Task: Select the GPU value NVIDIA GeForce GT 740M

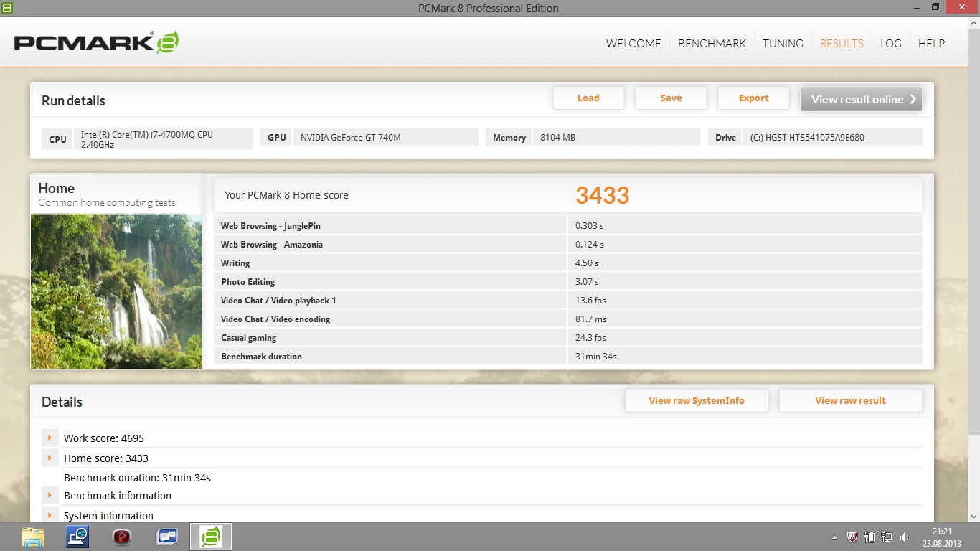Action: pyautogui.click(x=386, y=137)
